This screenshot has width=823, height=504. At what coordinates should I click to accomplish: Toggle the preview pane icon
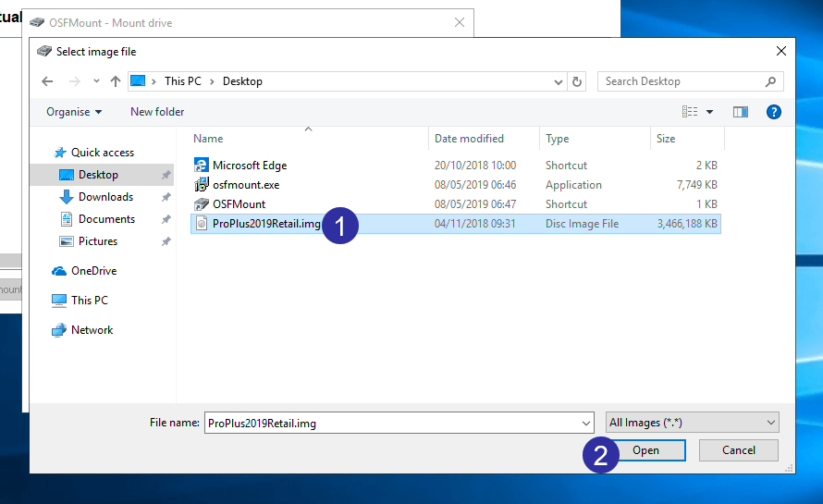coord(741,112)
